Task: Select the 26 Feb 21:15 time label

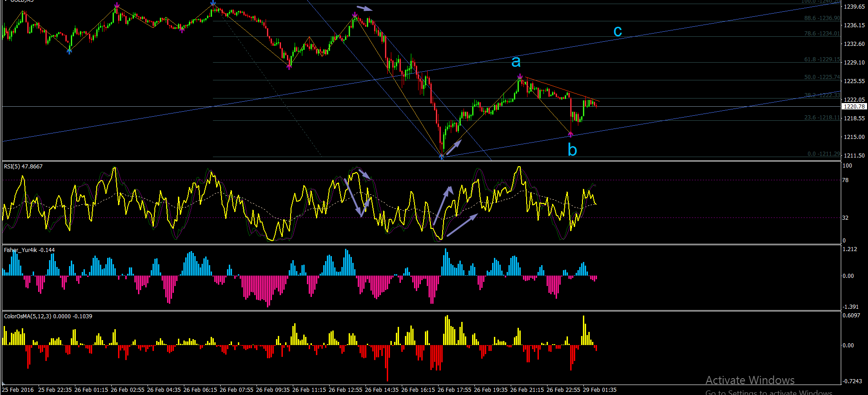Action: [527, 390]
